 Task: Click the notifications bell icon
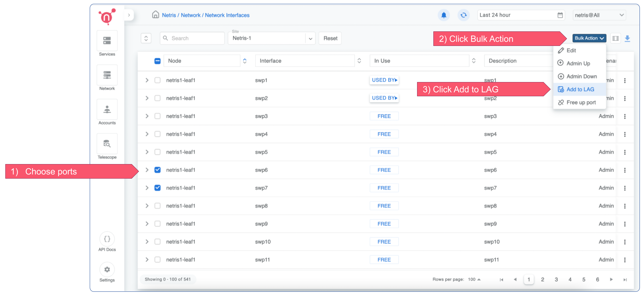pyautogui.click(x=443, y=15)
